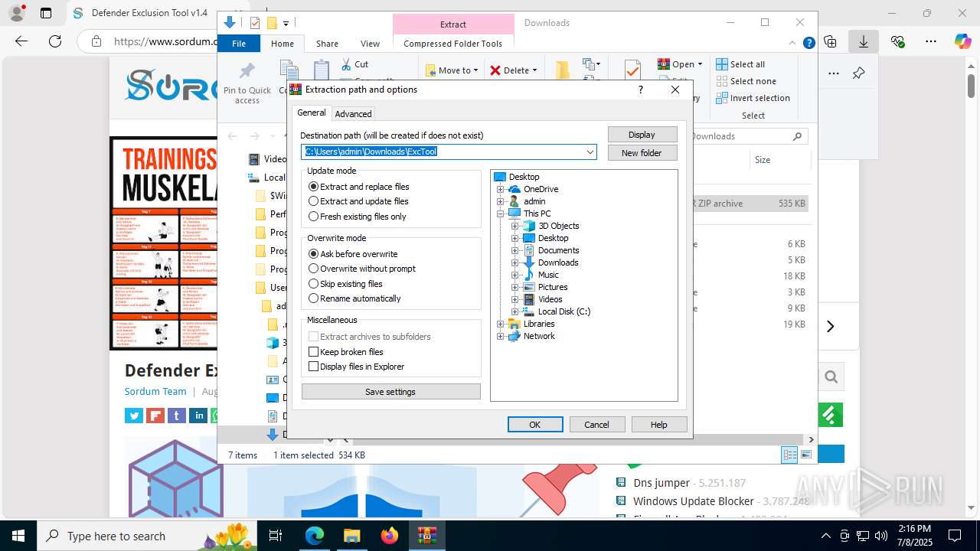
Task: Click Select none in Explorer ribbon
Action: coord(746,81)
